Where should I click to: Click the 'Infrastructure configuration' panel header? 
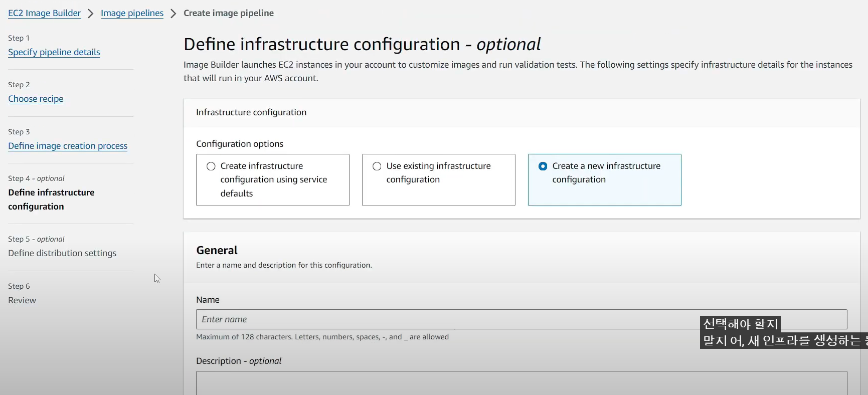(x=251, y=112)
